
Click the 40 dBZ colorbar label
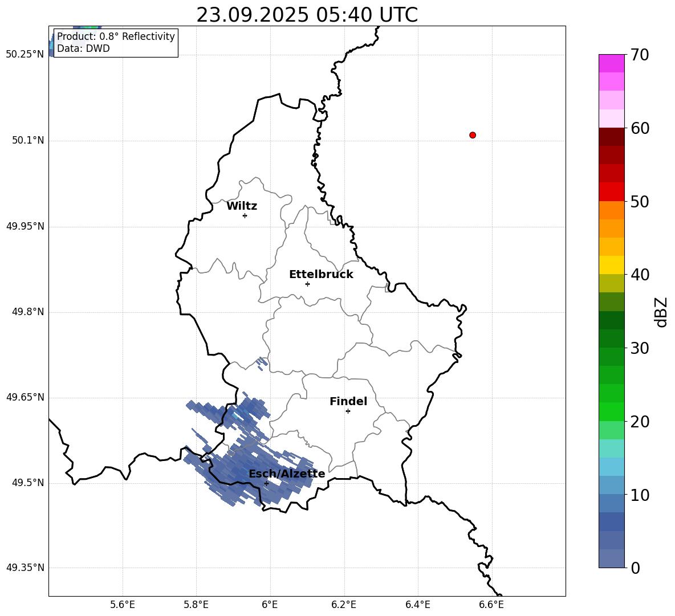[640, 275]
